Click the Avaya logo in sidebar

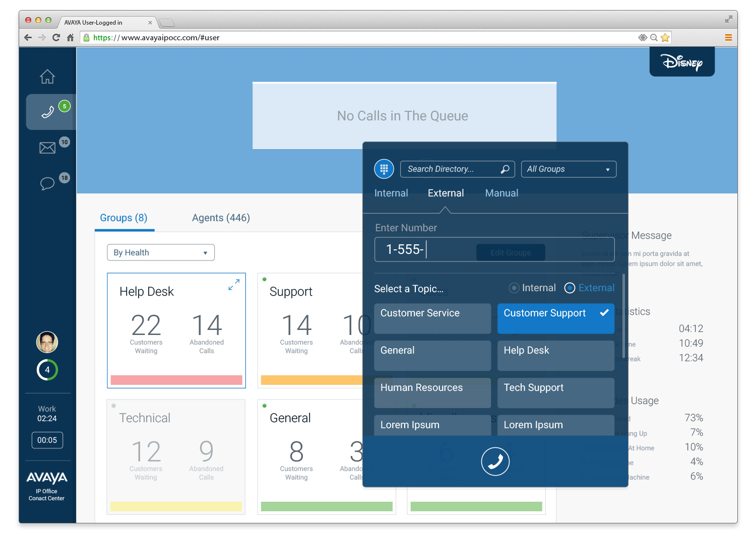(x=47, y=478)
